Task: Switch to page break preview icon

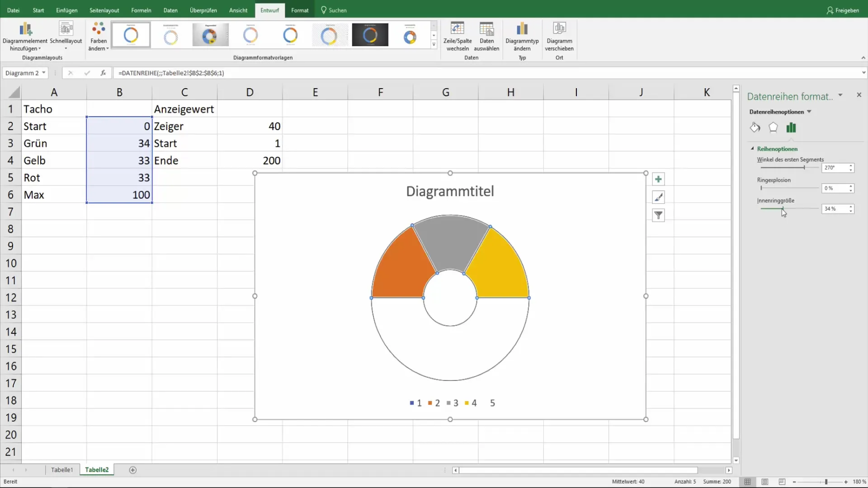Action: pos(782,482)
